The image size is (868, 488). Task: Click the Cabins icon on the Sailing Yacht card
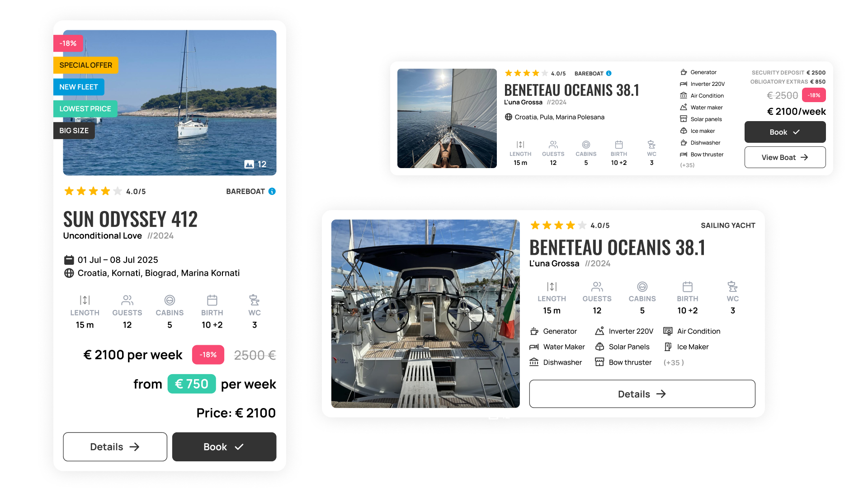(x=642, y=286)
